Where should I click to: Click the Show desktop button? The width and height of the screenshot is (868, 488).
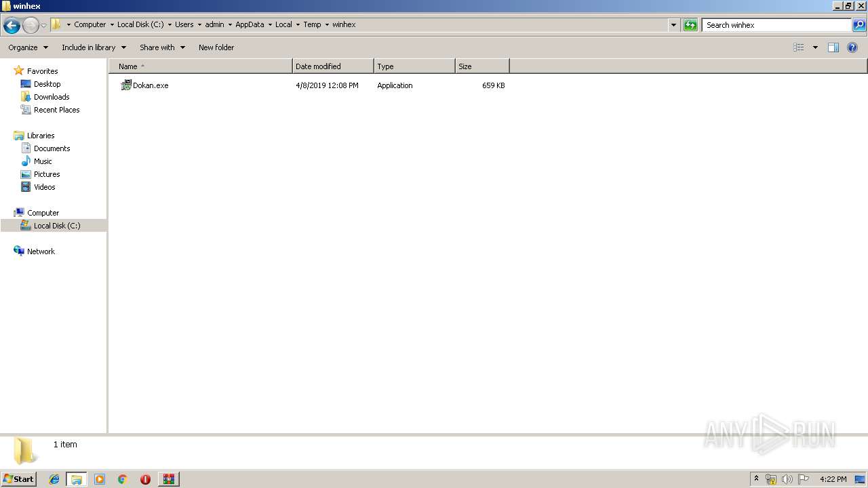(861, 479)
